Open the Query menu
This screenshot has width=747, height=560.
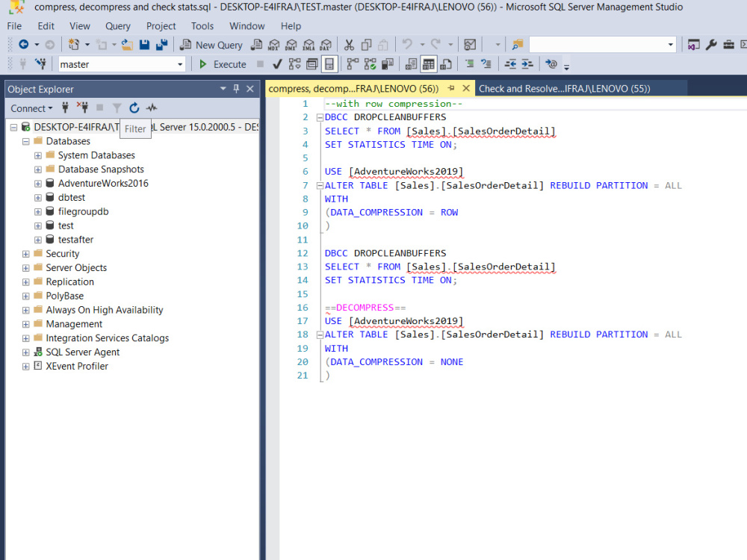click(118, 26)
